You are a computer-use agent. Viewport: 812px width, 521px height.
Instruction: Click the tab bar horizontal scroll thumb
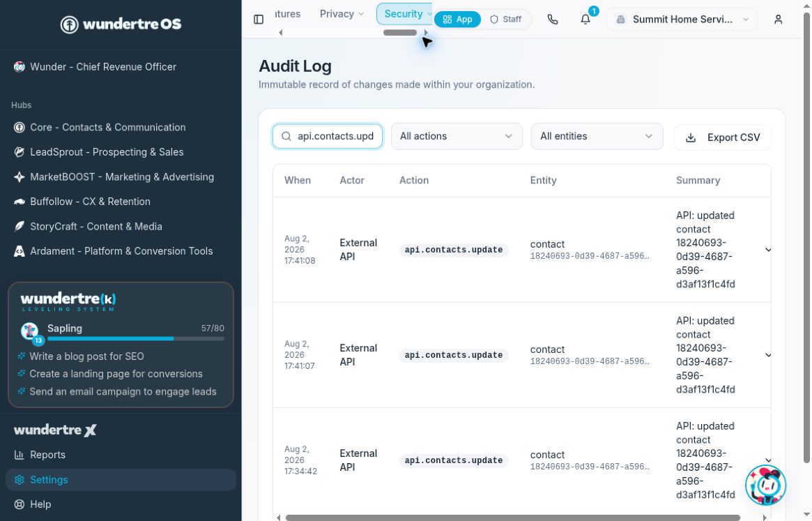pos(400,33)
